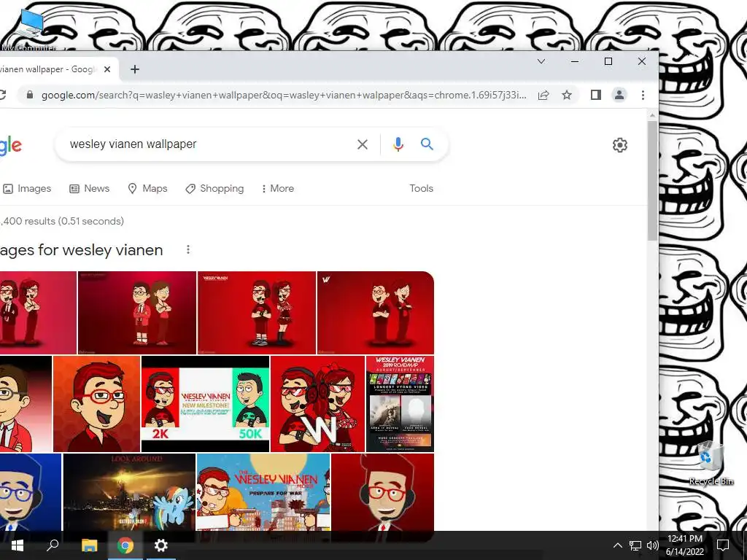Screen dimensions: 747x560
Task: Switch to News results tab
Action: click(x=90, y=189)
